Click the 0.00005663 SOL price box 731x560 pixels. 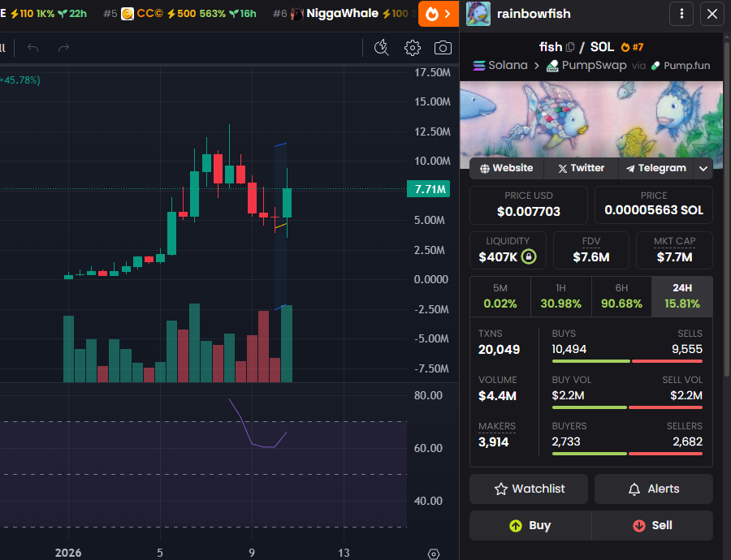coord(654,205)
